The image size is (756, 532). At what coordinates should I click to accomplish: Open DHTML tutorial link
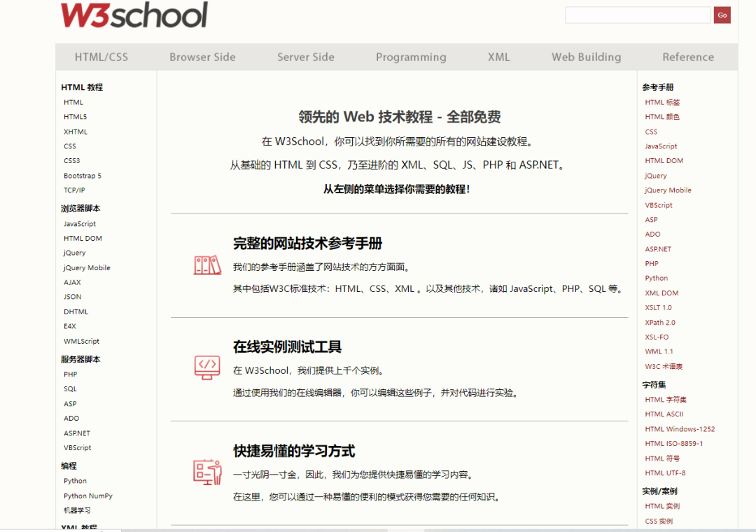tap(76, 311)
